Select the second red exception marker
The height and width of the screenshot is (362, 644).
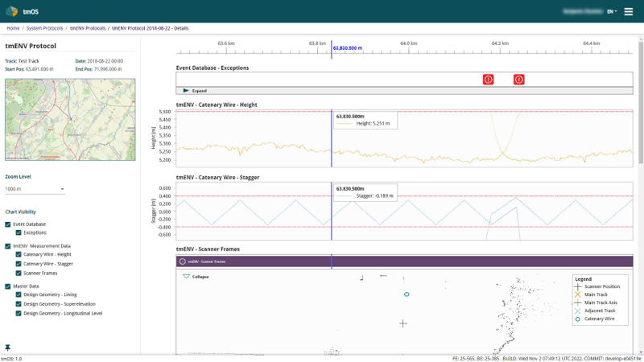click(518, 79)
